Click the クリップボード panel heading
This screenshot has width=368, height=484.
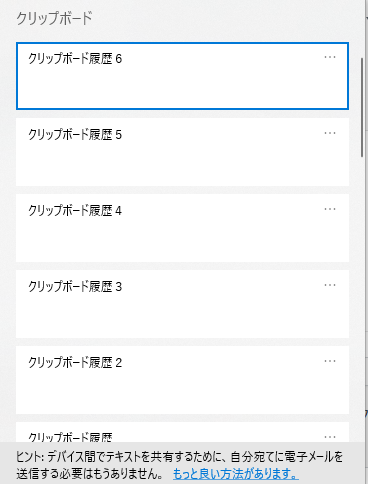(x=54, y=18)
